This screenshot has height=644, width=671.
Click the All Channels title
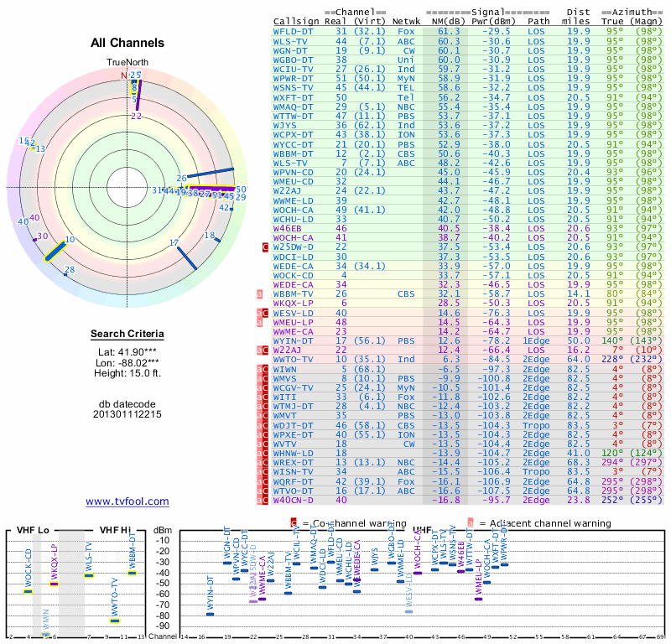click(127, 43)
